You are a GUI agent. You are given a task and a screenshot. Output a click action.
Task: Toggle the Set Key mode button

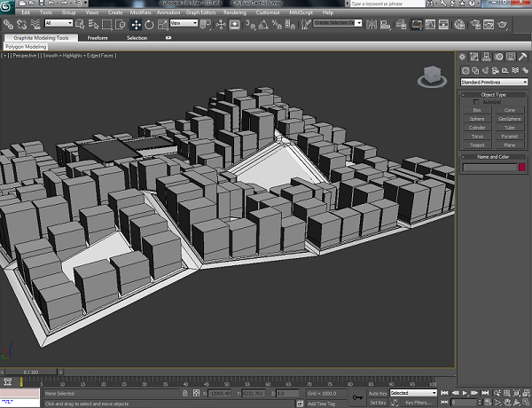coord(377,403)
